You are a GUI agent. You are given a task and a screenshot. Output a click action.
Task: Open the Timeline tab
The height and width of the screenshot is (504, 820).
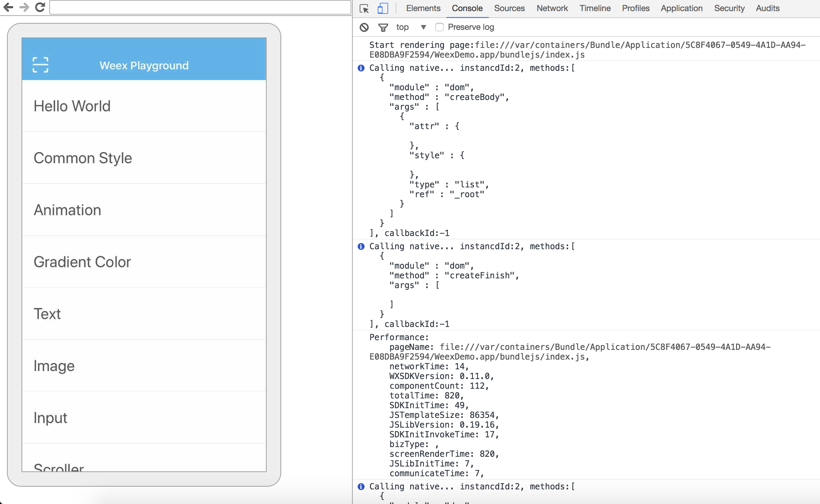coord(595,8)
